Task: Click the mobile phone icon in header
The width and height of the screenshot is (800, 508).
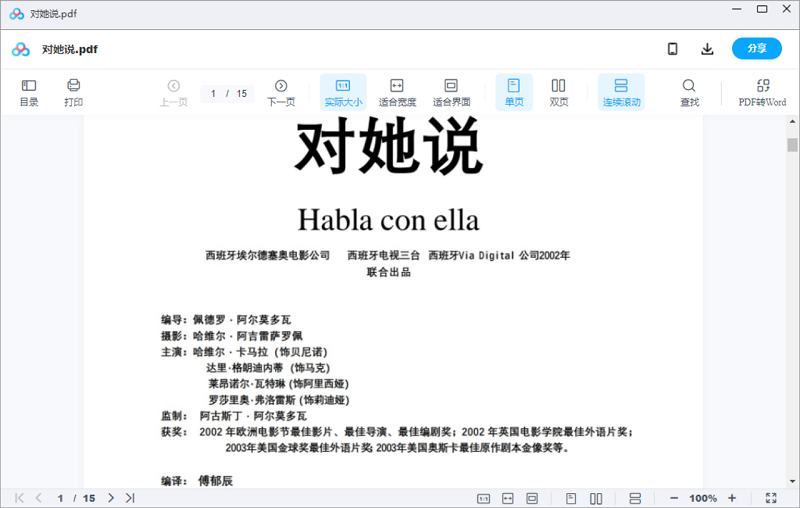Action: coord(673,49)
